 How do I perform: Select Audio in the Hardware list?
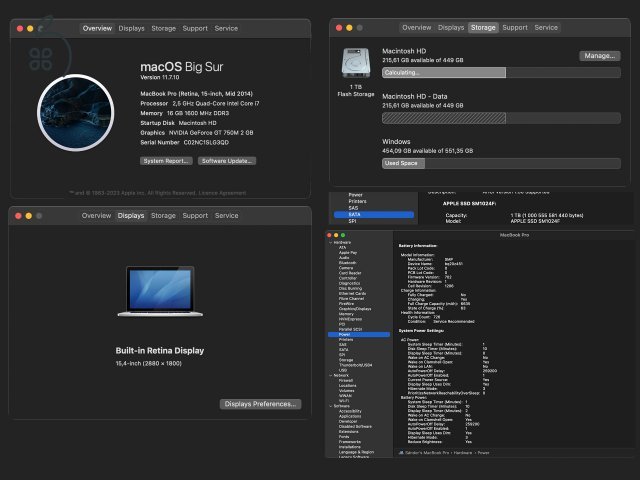point(344,258)
